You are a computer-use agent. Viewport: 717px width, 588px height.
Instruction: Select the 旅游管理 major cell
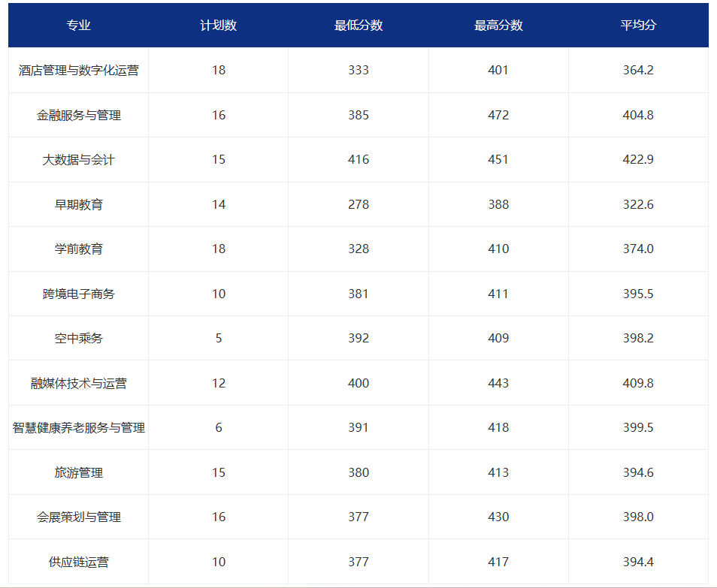[x=78, y=472]
